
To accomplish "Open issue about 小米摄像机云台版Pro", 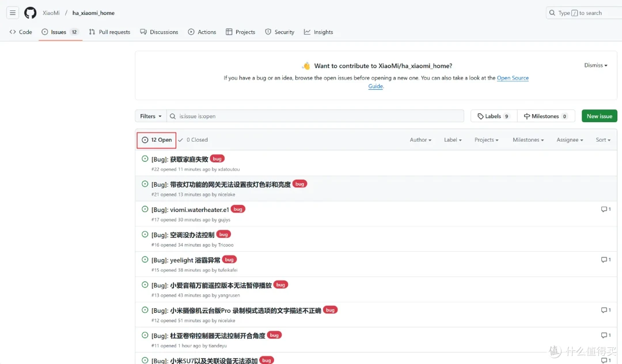I will 236,310.
